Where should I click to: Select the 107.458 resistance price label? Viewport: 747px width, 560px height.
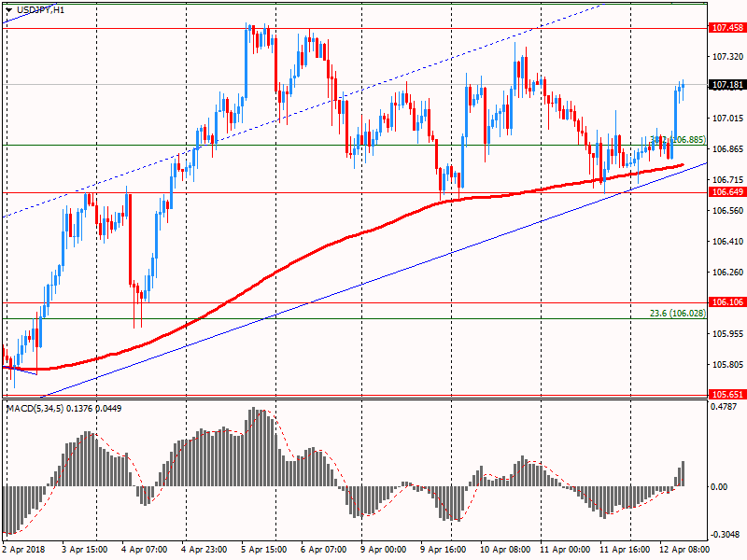727,28
